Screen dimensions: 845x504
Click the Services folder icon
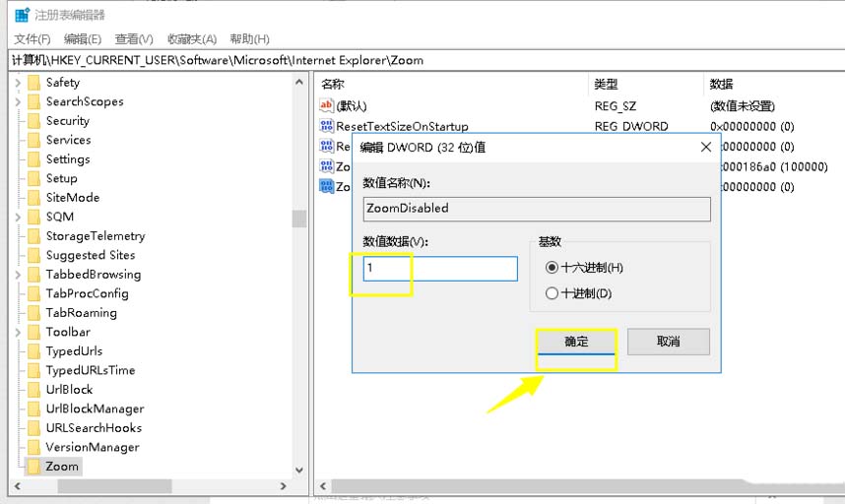tap(33, 140)
